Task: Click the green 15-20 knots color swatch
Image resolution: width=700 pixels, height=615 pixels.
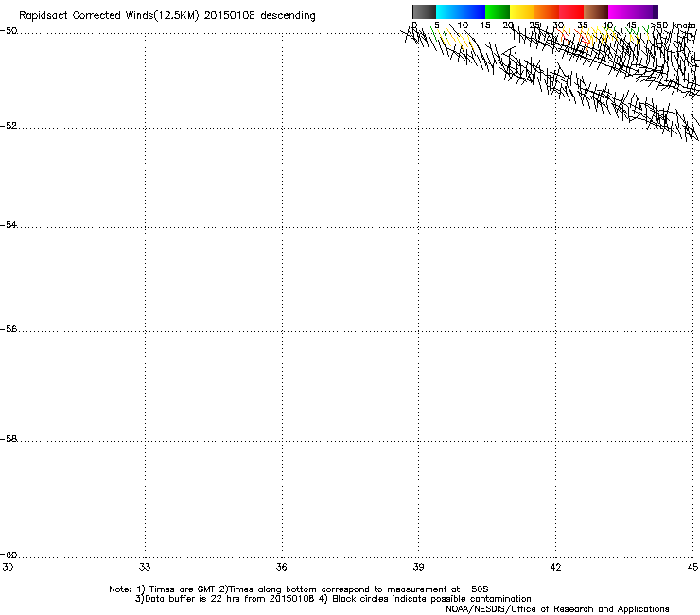Action: click(498, 11)
